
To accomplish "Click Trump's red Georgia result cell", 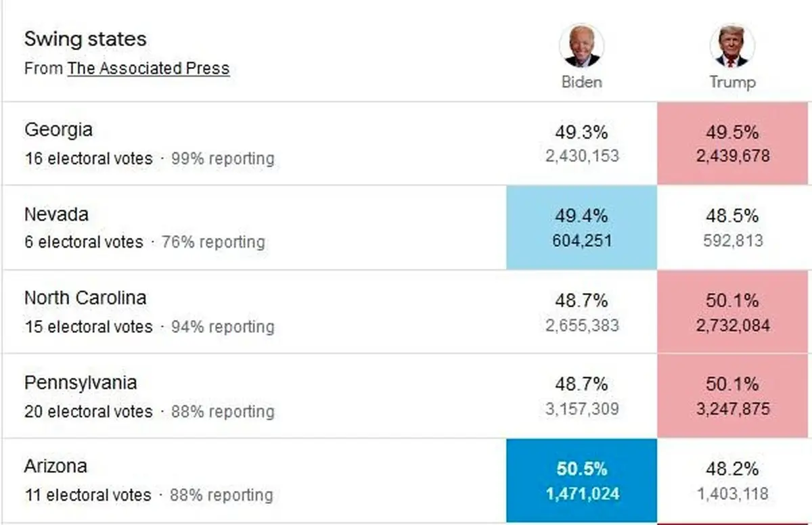I will [x=733, y=143].
